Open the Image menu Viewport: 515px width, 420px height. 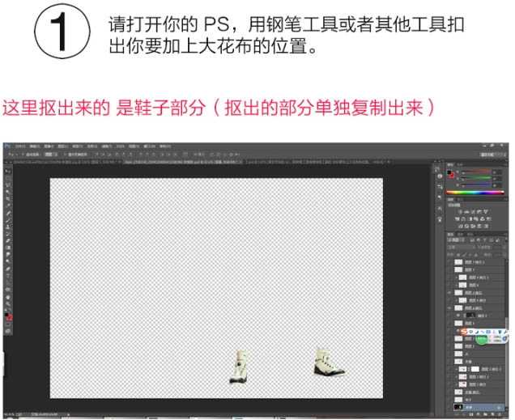[49, 146]
